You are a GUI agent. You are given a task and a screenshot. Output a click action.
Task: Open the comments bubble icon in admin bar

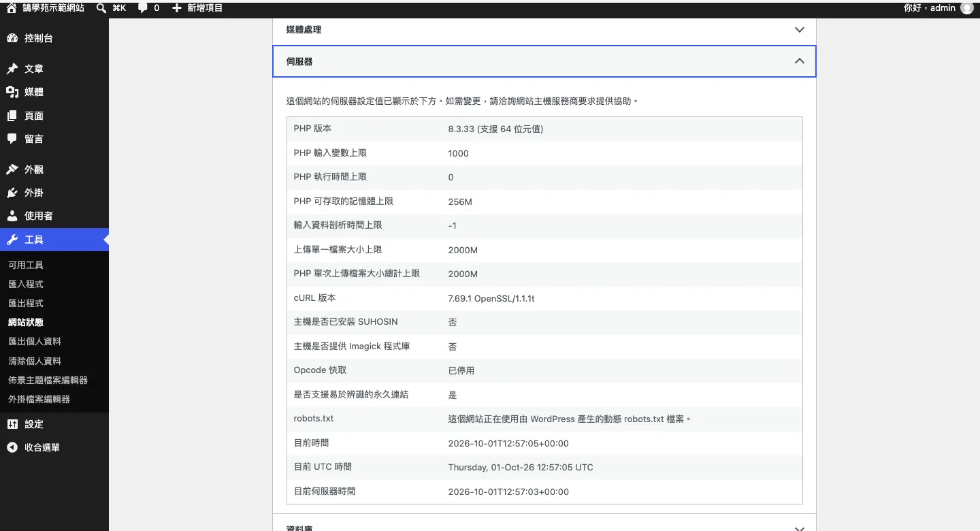tap(142, 8)
